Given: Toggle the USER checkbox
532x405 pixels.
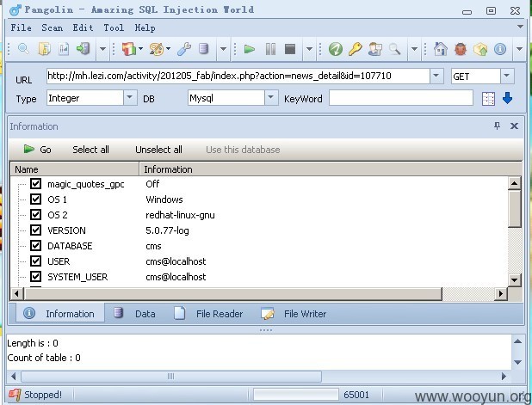Looking at the screenshot, I should [35, 261].
